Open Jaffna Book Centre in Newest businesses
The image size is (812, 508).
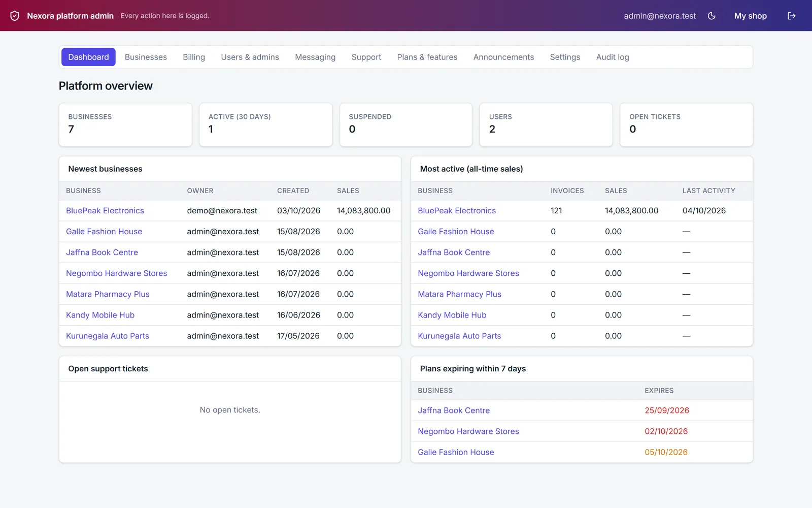(x=102, y=252)
